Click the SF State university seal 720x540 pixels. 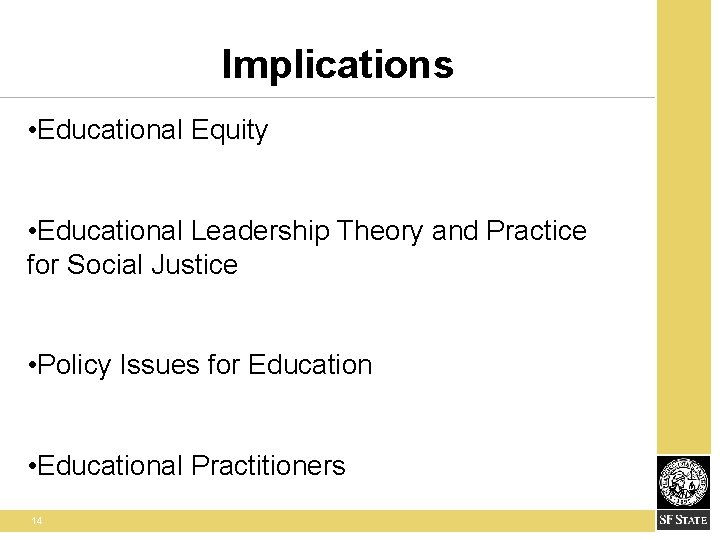tap(684, 483)
